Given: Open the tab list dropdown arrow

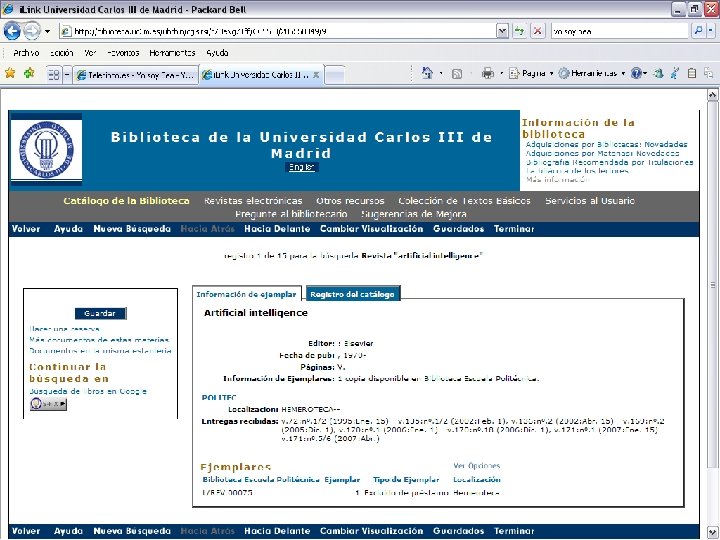Looking at the screenshot, I should [x=67, y=74].
